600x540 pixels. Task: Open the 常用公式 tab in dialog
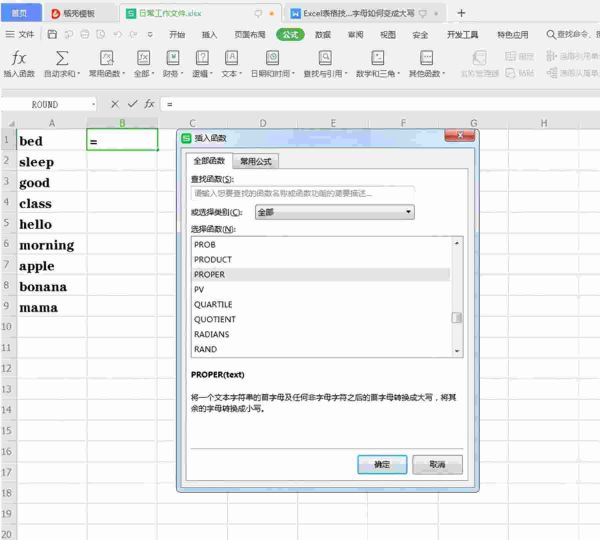coord(256,162)
